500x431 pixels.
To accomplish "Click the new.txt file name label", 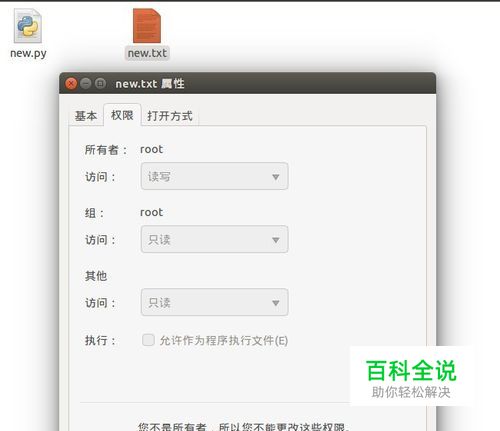I will pos(147,53).
